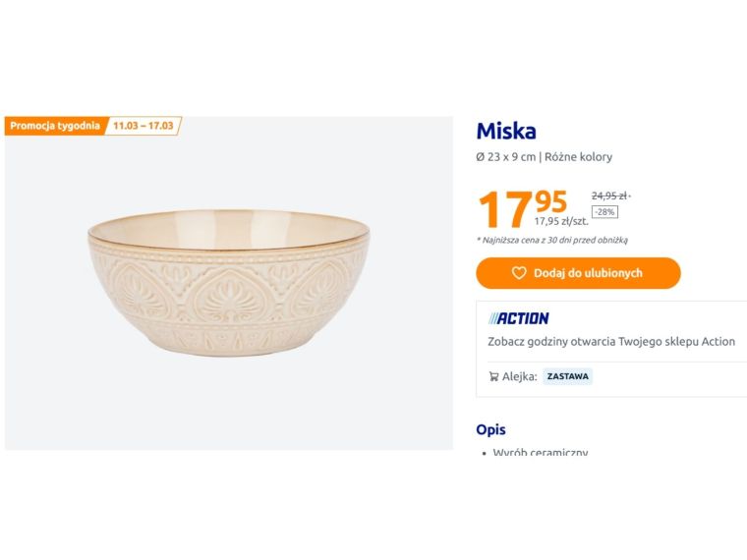Click the Różne kolory text
Viewport: 747px width, 560px height.
(578, 157)
